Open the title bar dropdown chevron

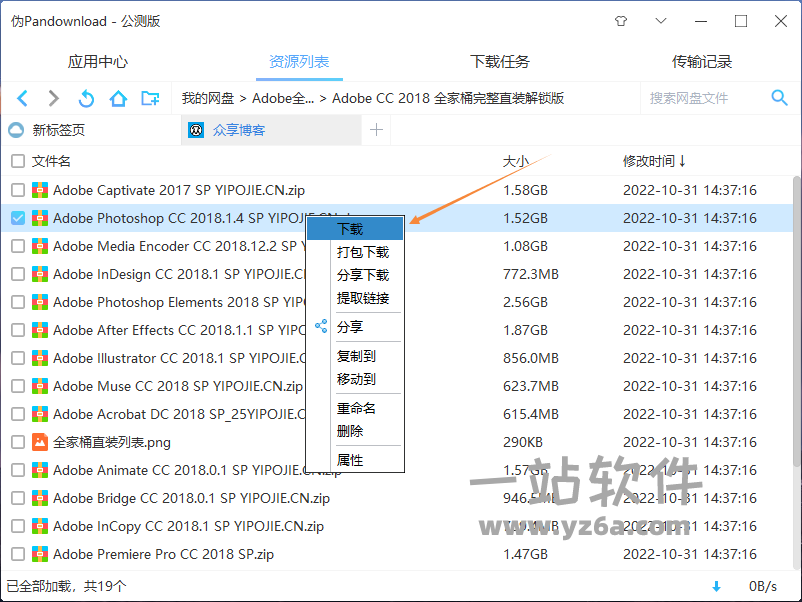[x=661, y=21]
